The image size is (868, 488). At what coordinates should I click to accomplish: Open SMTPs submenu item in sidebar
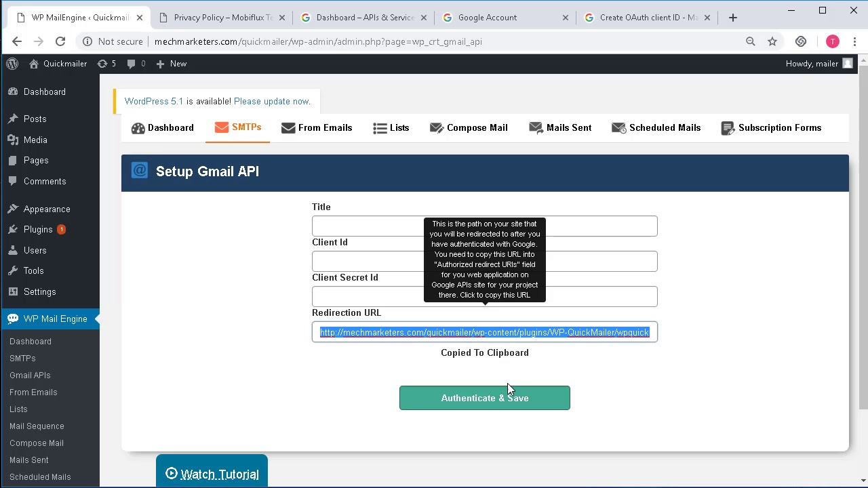point(22,358)
